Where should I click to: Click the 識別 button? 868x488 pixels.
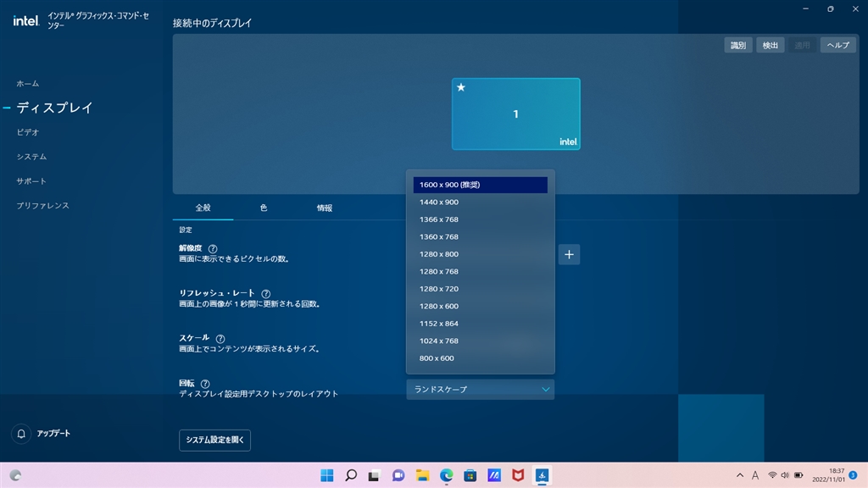(738, 46)
